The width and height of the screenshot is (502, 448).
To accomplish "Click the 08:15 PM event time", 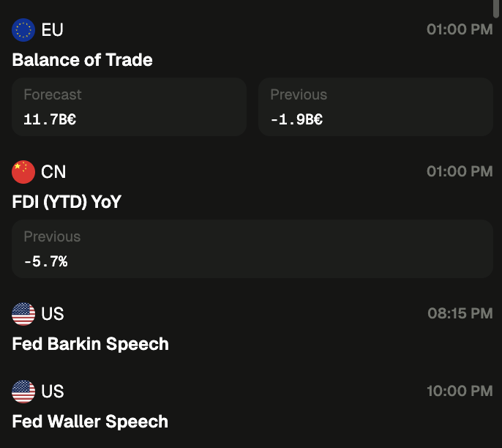I will [460, 314].
